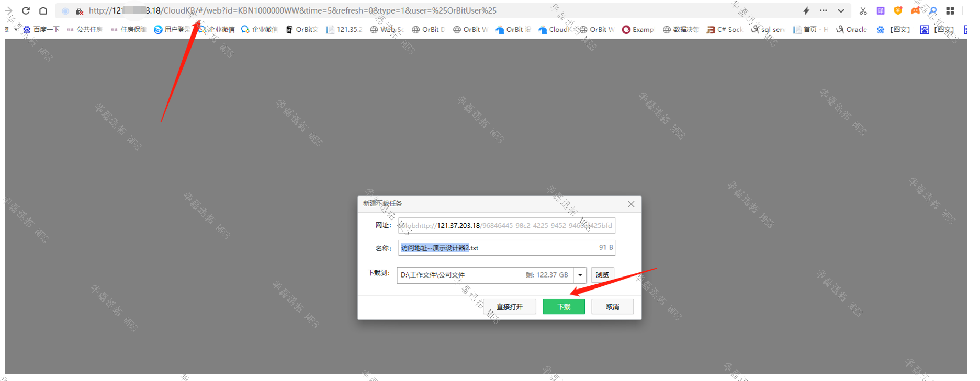
Task: Open the game controller extension icon
Action: coord(915,10)
